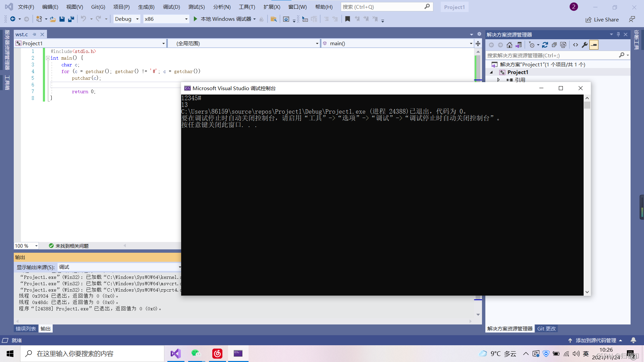Toggle auto-hide pin of Solution Explorer
The height and width of the screenshot is (362, 644).
pos(618,35)
